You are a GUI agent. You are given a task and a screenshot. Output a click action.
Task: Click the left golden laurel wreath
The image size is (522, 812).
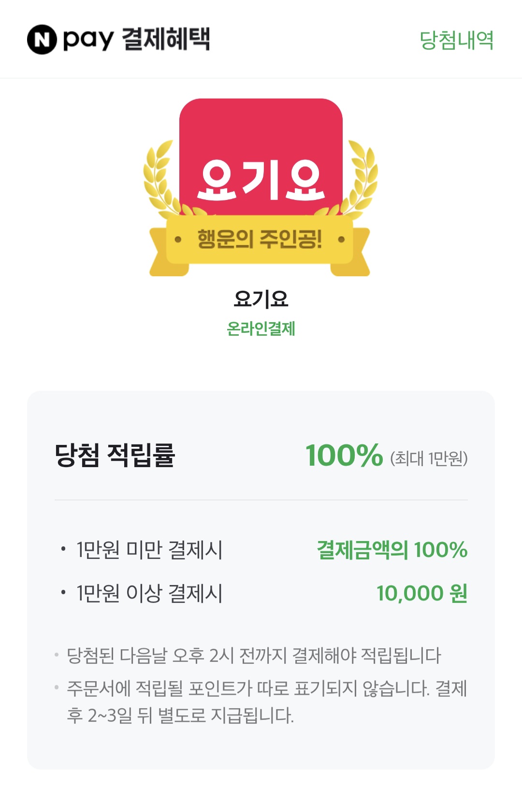(x=162, y=178)
